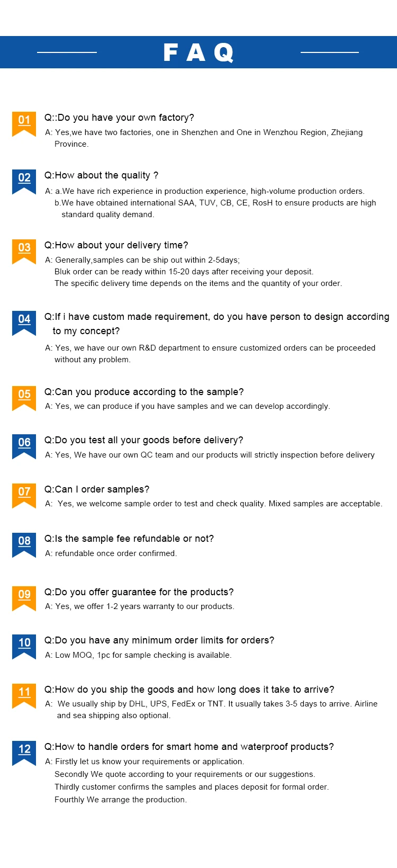The width and height of the screenshot is (397, 868).
Task: Click the orange 07 number badge
Action: (x=24, y=494)
